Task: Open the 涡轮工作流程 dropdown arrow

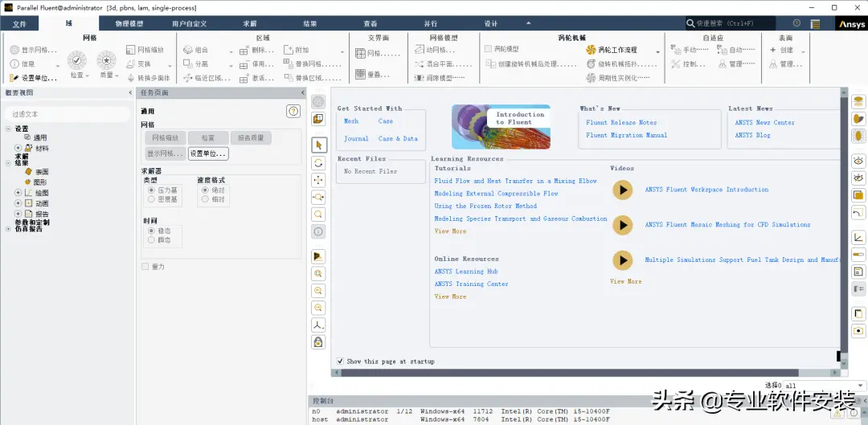Action: [657, 51]
